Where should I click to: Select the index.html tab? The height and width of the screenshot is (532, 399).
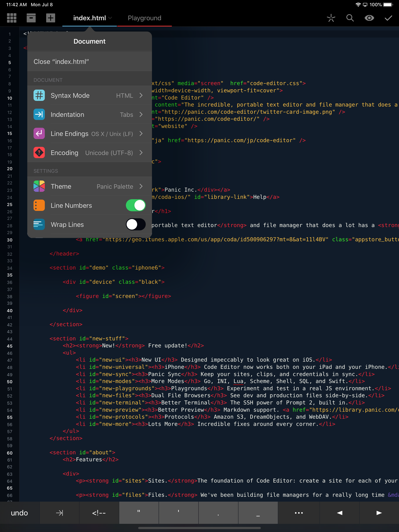(90, 18)
